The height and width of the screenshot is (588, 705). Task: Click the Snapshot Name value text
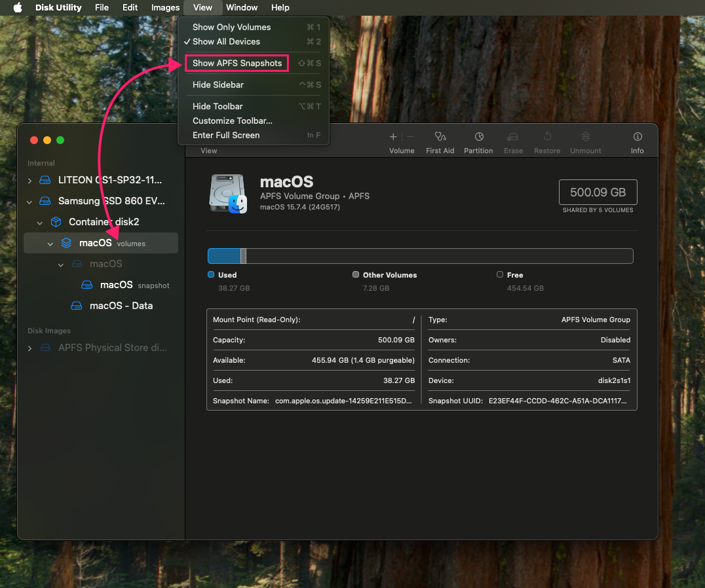343,401
